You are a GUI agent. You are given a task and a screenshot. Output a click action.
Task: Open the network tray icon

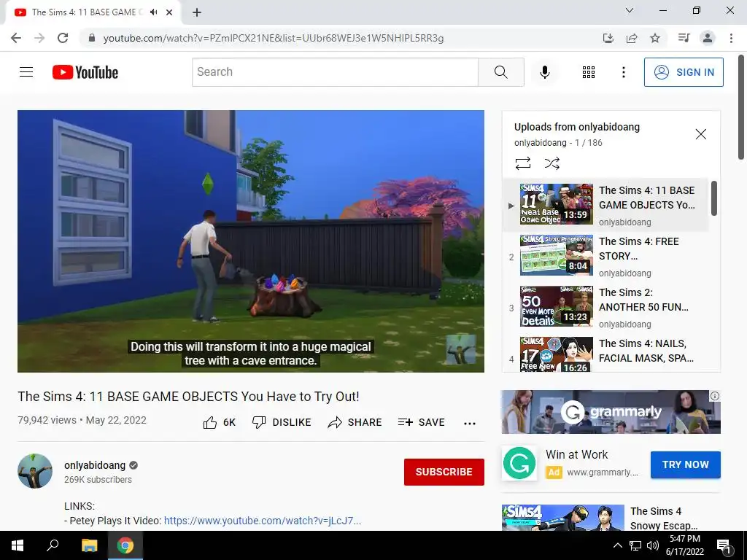635,545
